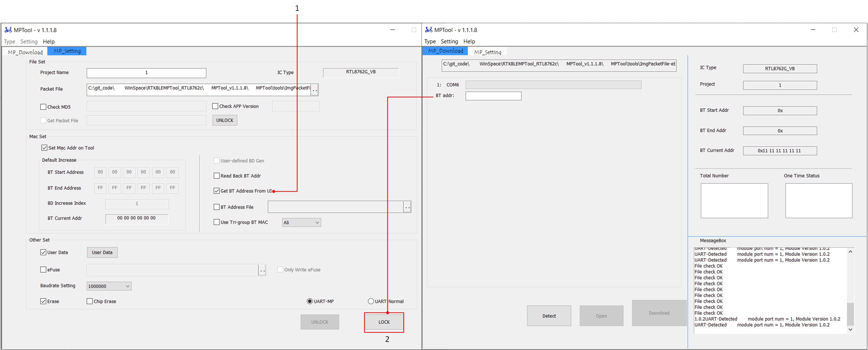Open the MP_Download tab in the left window
The width and height of the screenshot is (868, 350).
(x=25, y=52)
